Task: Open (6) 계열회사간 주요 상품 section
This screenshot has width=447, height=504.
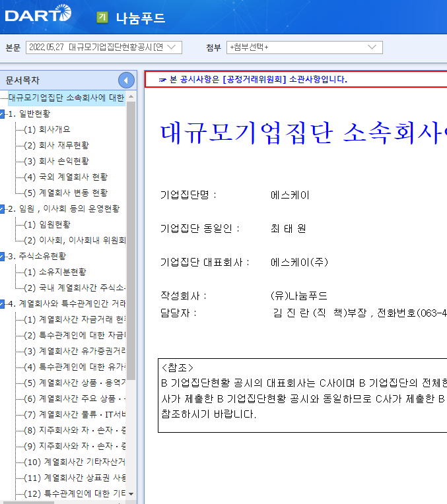Action: pyautogui.click(x=75, y=398)
